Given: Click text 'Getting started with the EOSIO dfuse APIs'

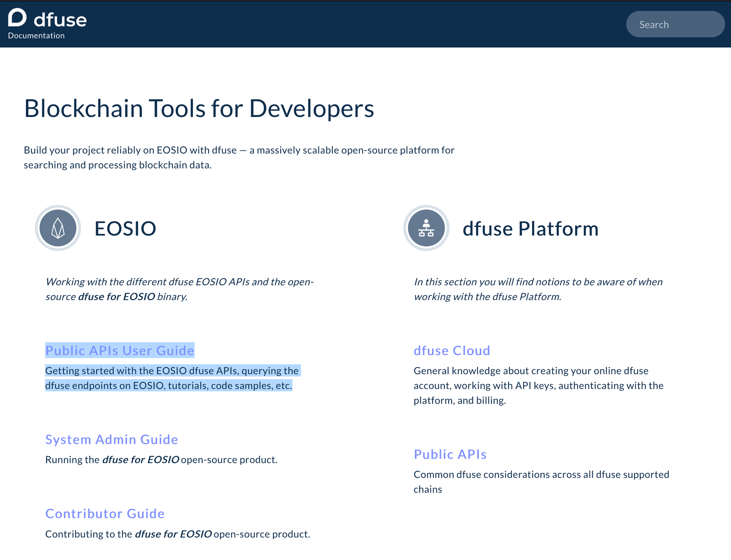Looking at the screenshot, I should pyautogui.click(x=142, y=371).
